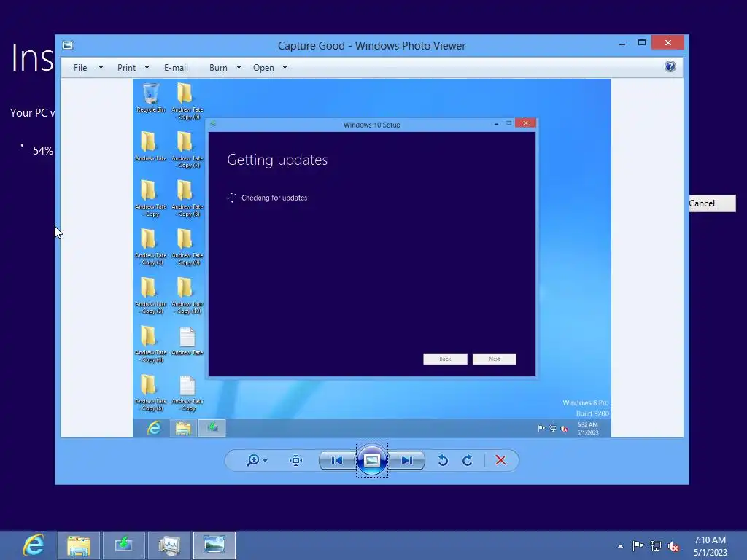Open the Burn menu

click(218, 68)
